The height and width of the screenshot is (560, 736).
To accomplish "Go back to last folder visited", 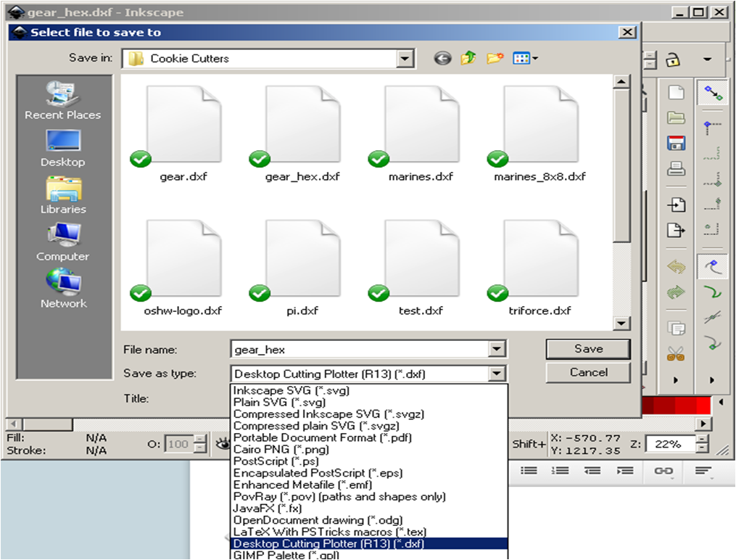I will point(442,58).
